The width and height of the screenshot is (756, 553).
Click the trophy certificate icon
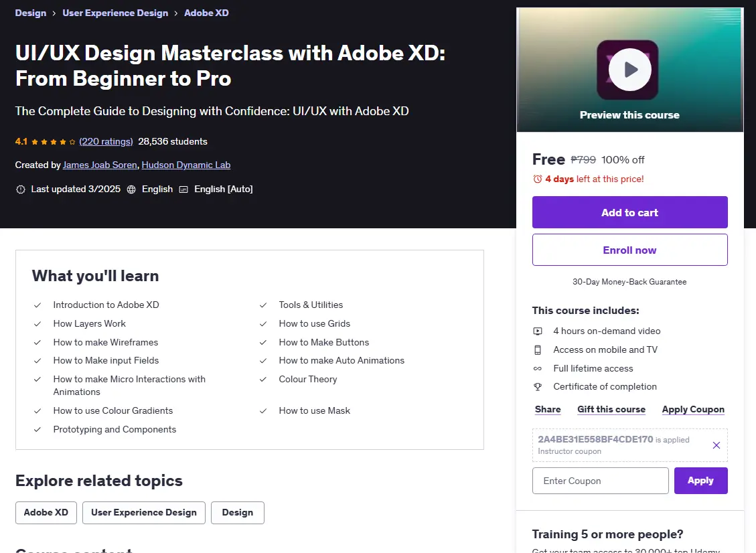pyautogui.click(x=538, y=387)
